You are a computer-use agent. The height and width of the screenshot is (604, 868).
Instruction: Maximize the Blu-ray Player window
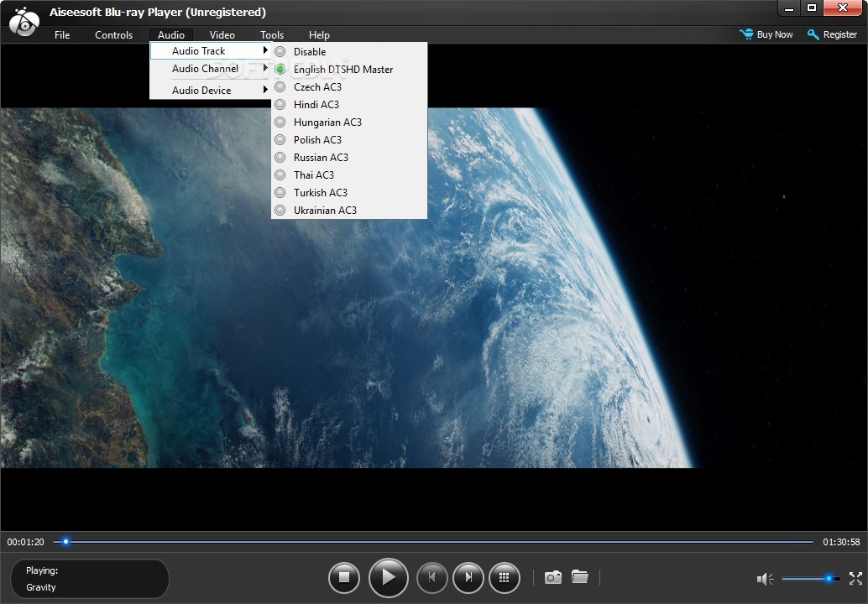(812, 8)
